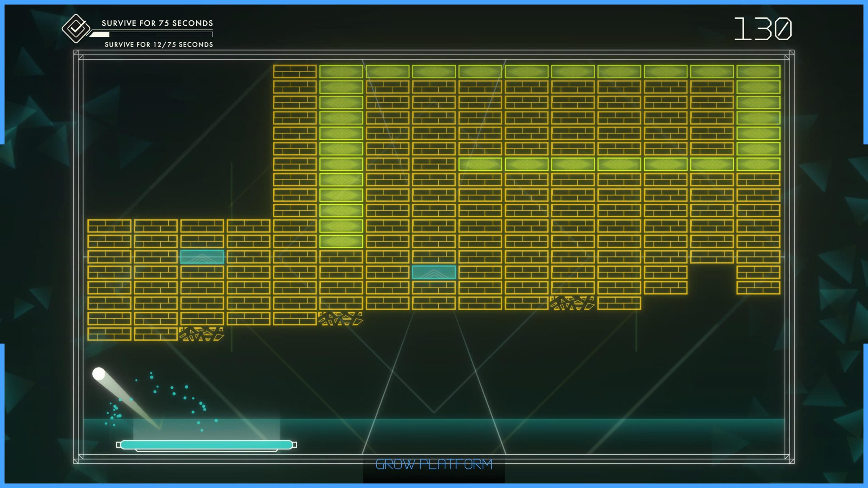Click the orange brick right of rightmost shattered brick

coord(619,303)
